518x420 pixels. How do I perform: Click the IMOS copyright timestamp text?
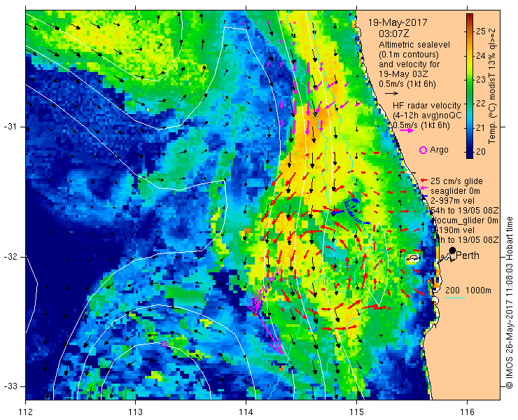click(509, 302)
